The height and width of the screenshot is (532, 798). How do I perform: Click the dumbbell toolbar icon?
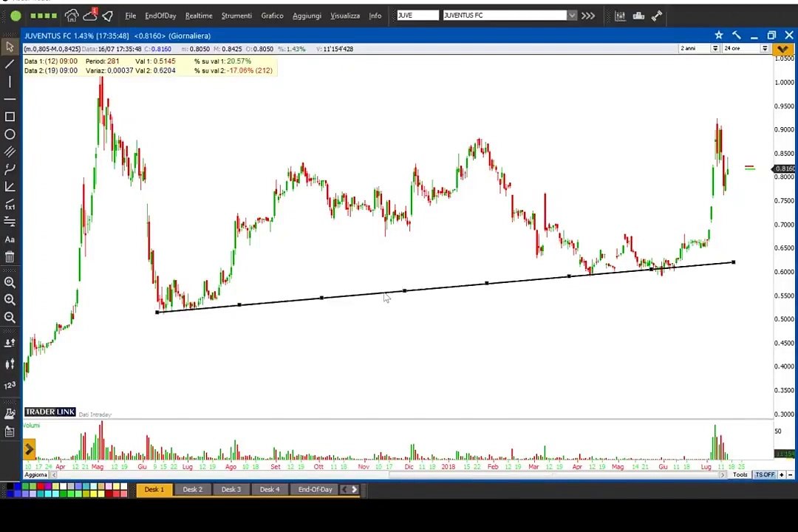click(657, 16)
